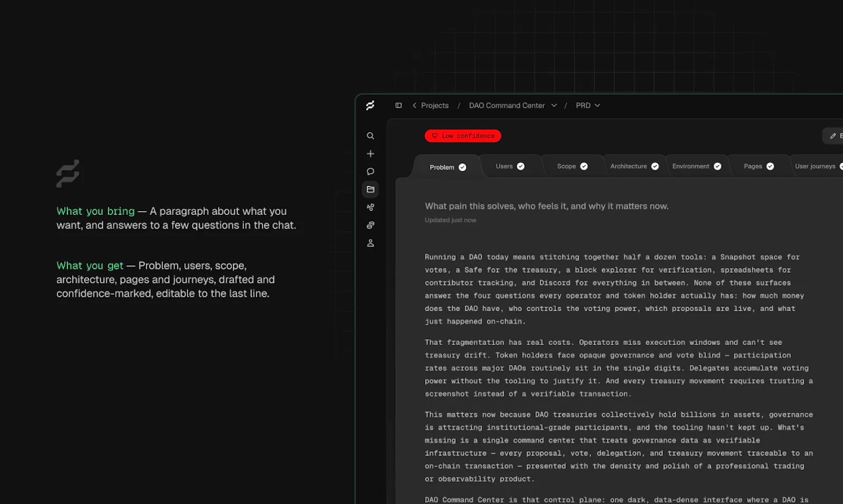
Task: Switch to the Scope tab
Action: coord(572,166)
